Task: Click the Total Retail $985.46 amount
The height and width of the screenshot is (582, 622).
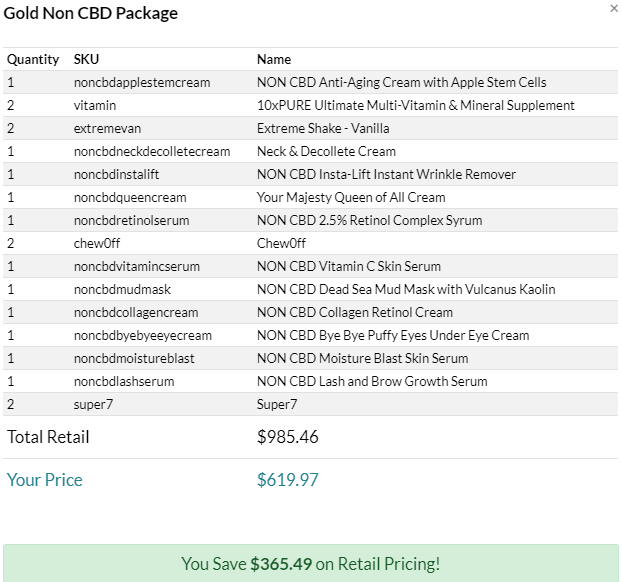Action: click(x=288, y=437)
